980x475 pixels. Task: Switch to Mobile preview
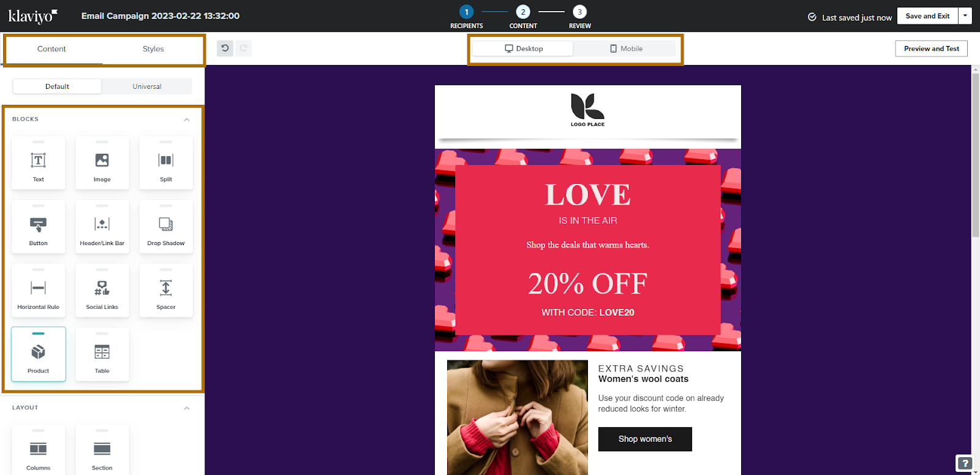[x=625, y=48]
